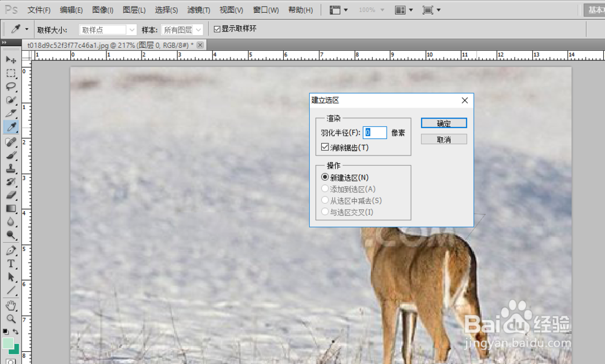This screenshot has width=605, height=364.
Task: Toggle the 消除锯齿(T) checkbox
Action: click(x=325, y=148)
